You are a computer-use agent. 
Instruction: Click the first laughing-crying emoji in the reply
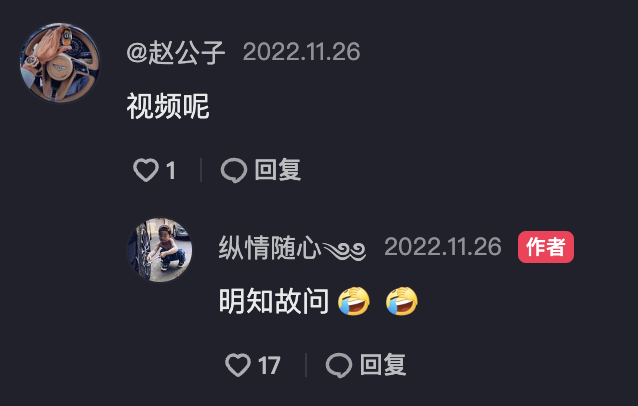pos(354,301)
